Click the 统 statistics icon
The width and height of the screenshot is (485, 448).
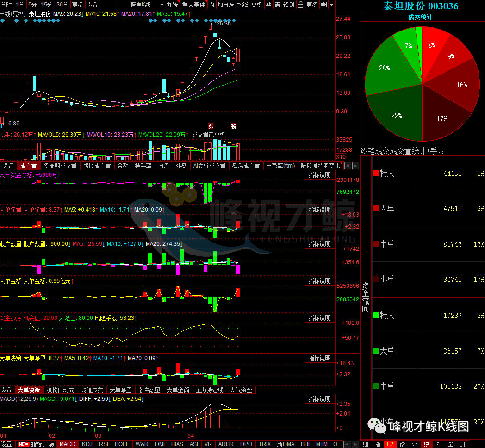[x=427, y=444]
